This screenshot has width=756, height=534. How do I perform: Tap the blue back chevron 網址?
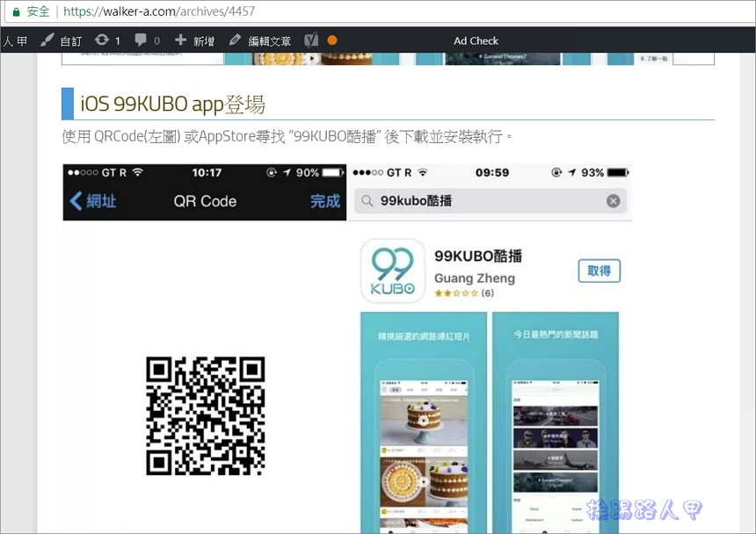point(93,201)
